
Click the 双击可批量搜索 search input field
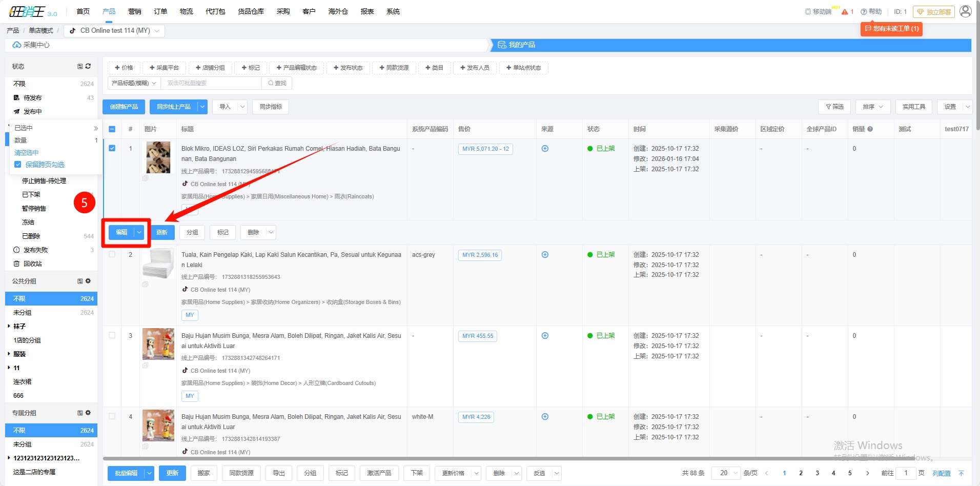pos(211,83)
